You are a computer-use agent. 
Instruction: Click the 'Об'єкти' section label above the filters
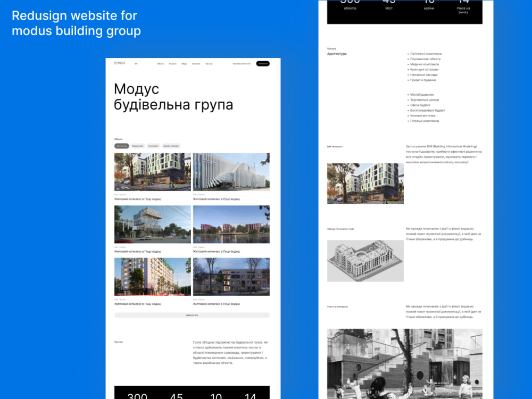click(x=119, y=139)
